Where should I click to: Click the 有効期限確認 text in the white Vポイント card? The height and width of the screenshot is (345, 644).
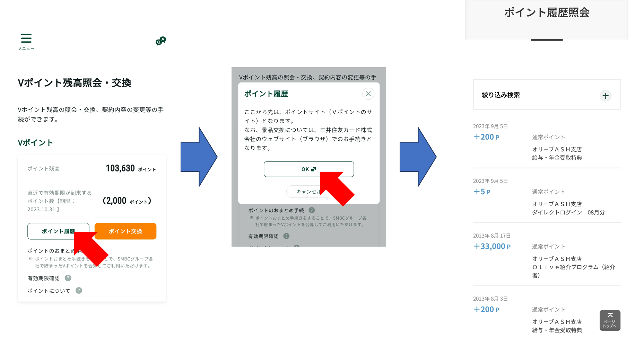pyautogui.click(x=44, y=278)
